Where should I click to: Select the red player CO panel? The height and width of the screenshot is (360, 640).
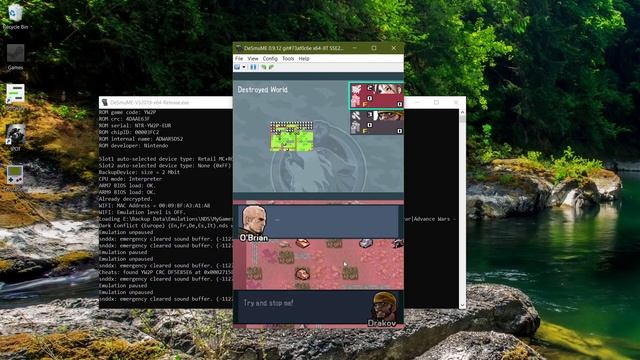(x=376, y=96)
